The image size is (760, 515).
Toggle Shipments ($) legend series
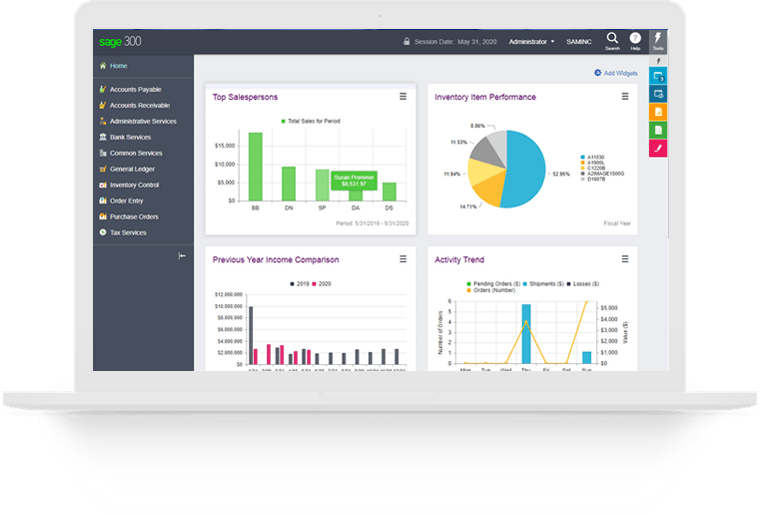(x=543, y=284)
